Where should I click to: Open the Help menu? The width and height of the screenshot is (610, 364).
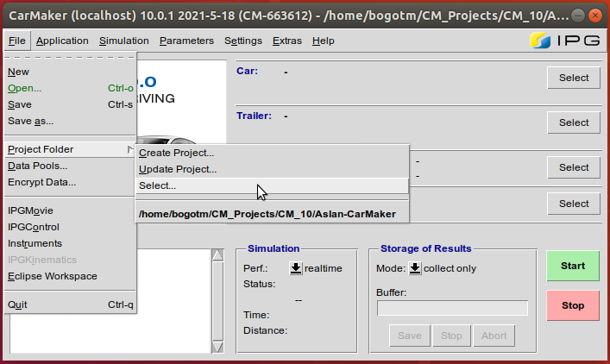point(324,41)
